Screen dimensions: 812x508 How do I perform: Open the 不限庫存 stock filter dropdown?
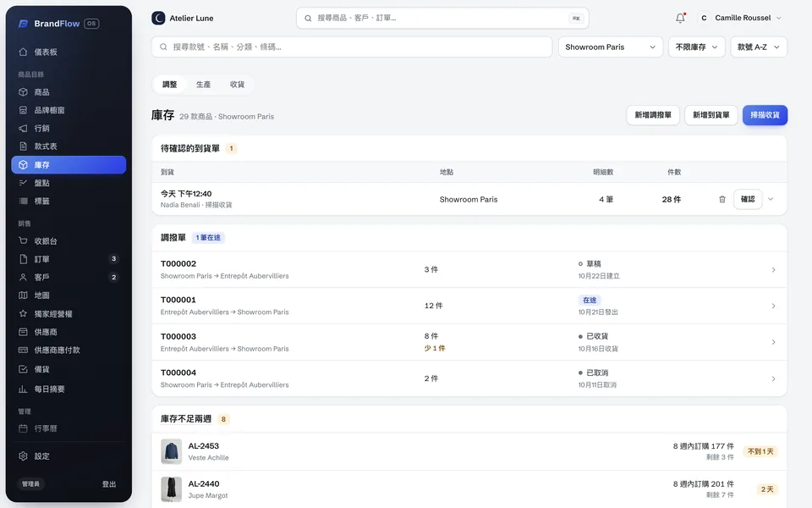[x=696, y=47]
